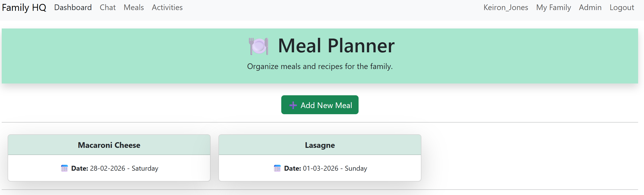644x195 pixels.
Task: Open the My Family page
Action: (553, 7)
